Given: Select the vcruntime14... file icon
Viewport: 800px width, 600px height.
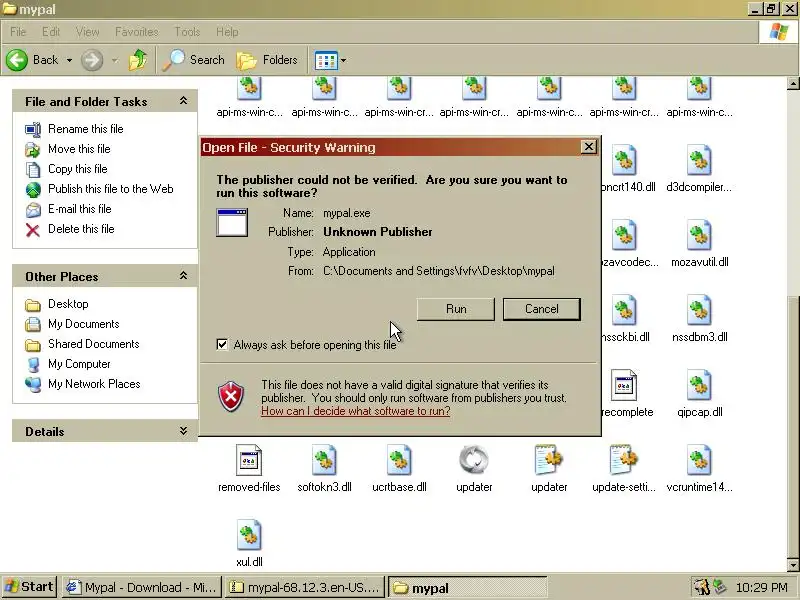Looking at the screenshot, I should pyautogui.click(x=699, y=461).
